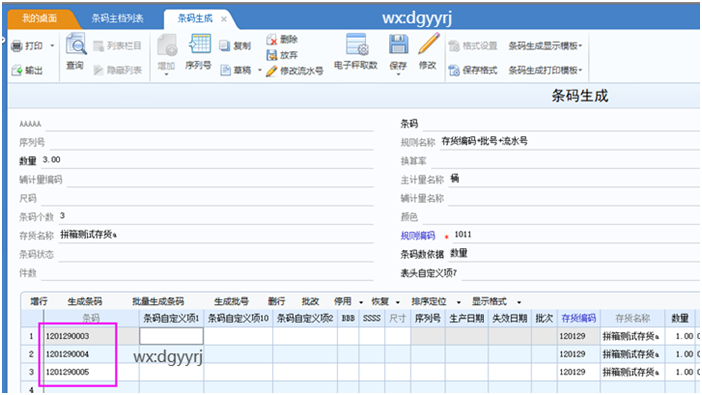Click the 批改 button

click(x=310, y=301)
